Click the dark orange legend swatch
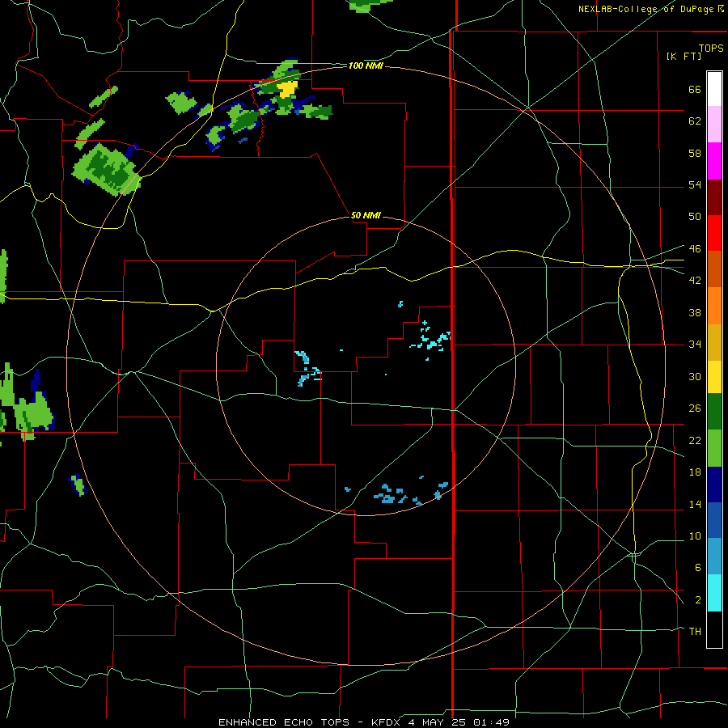The image size is (728, 728). click(x=714, y=269)
